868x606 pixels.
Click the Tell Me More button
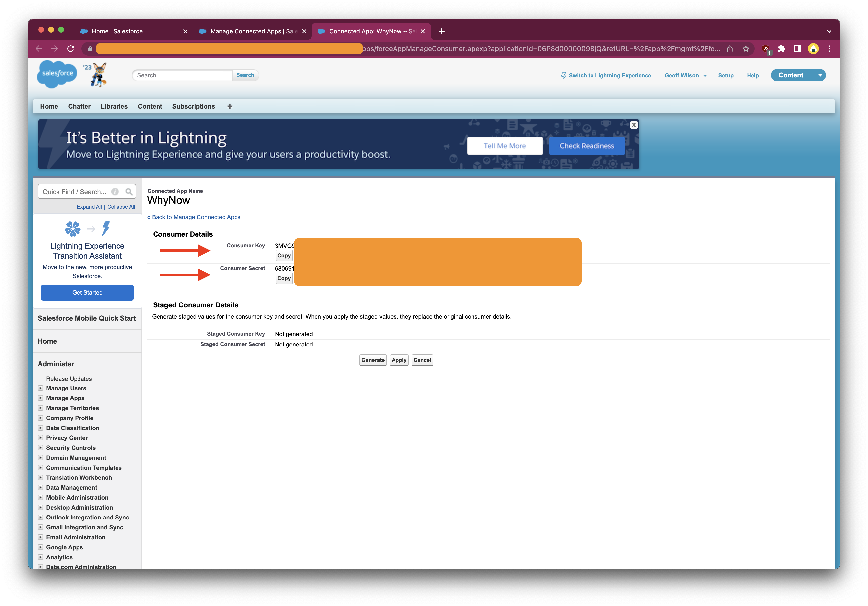[505, 146]
